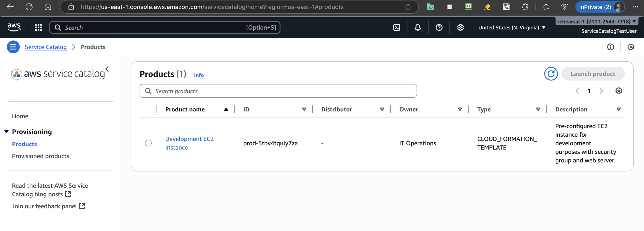Click the Pre-configured EC2 description text
This screenshot has height=231, width=644.
pyautogui.click(x=586, y=143)
